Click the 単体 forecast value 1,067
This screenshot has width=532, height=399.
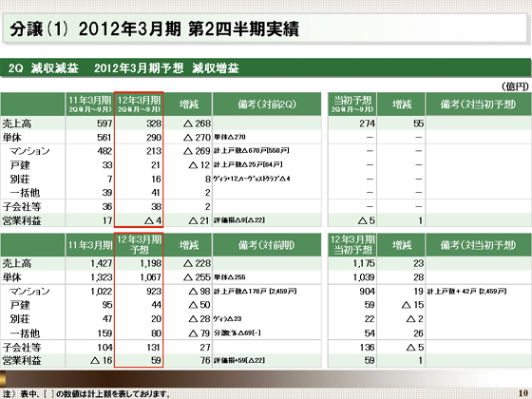pyautogui.click(x=151, y=277)
